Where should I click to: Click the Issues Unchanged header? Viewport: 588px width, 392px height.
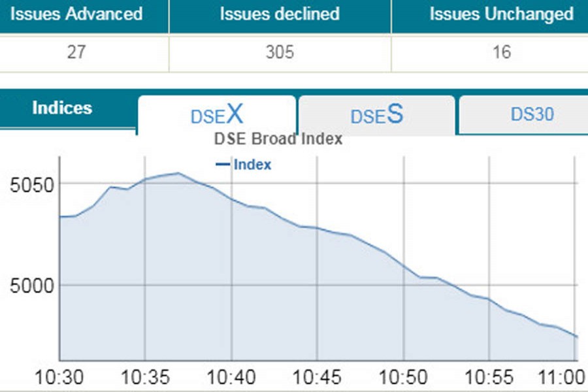click(x=501, y=14)
